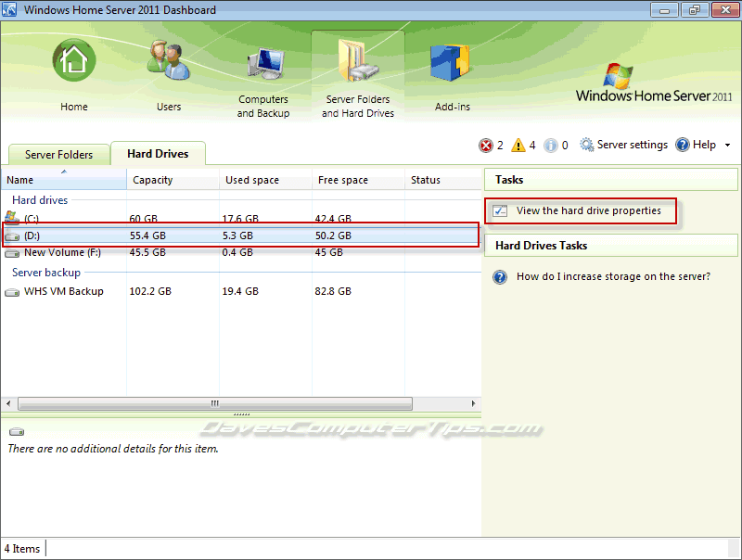
Task: View informational alerts blue icon
Action: 550,146
